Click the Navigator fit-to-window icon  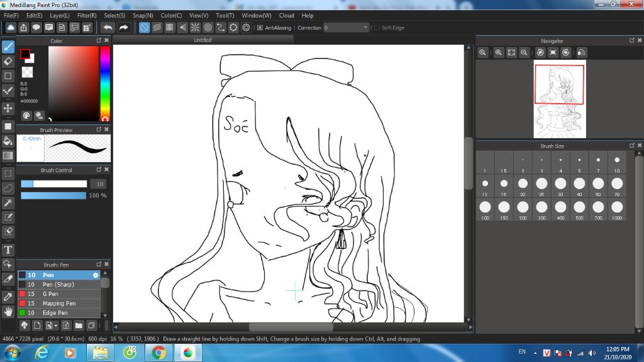[x=511, y=53]
